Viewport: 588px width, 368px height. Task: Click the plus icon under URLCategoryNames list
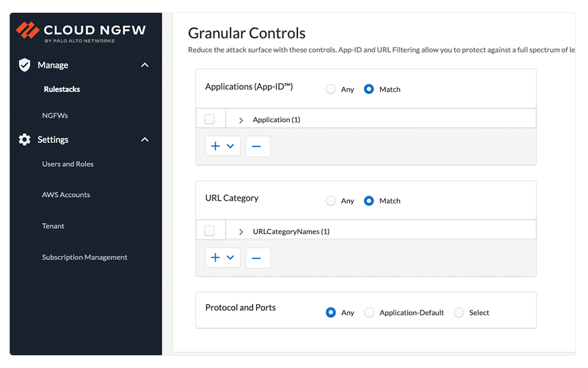coord(216,258)
